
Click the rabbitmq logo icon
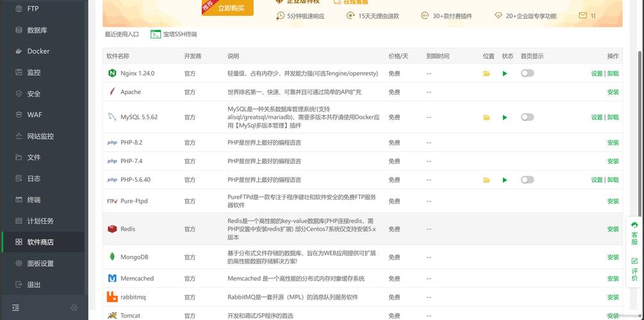112,297
